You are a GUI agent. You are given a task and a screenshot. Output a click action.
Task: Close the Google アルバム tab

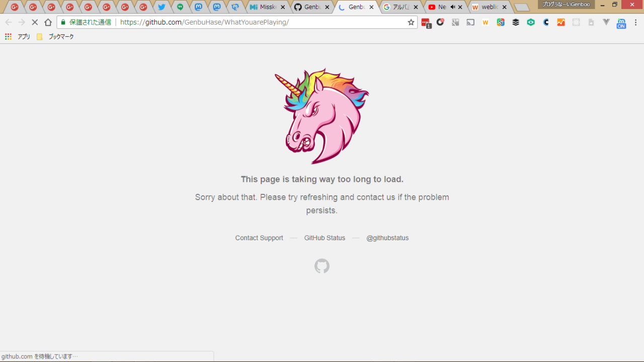(416, 7)
